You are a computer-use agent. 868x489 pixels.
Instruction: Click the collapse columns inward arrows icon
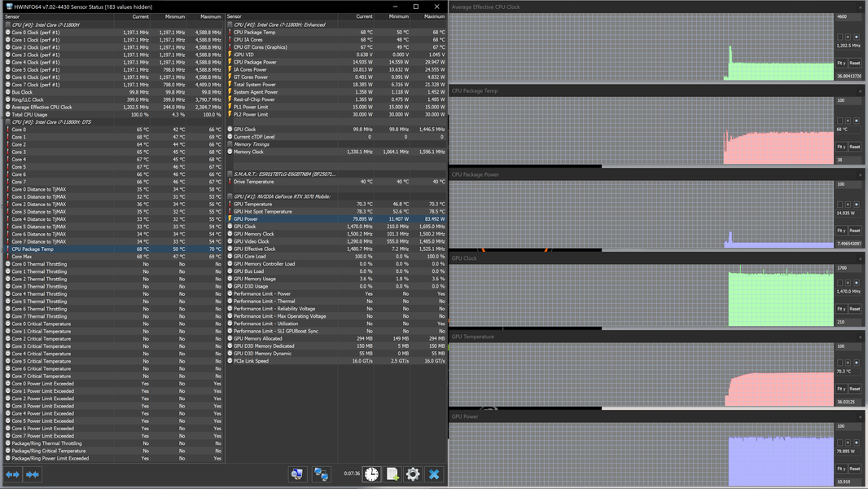32,474
